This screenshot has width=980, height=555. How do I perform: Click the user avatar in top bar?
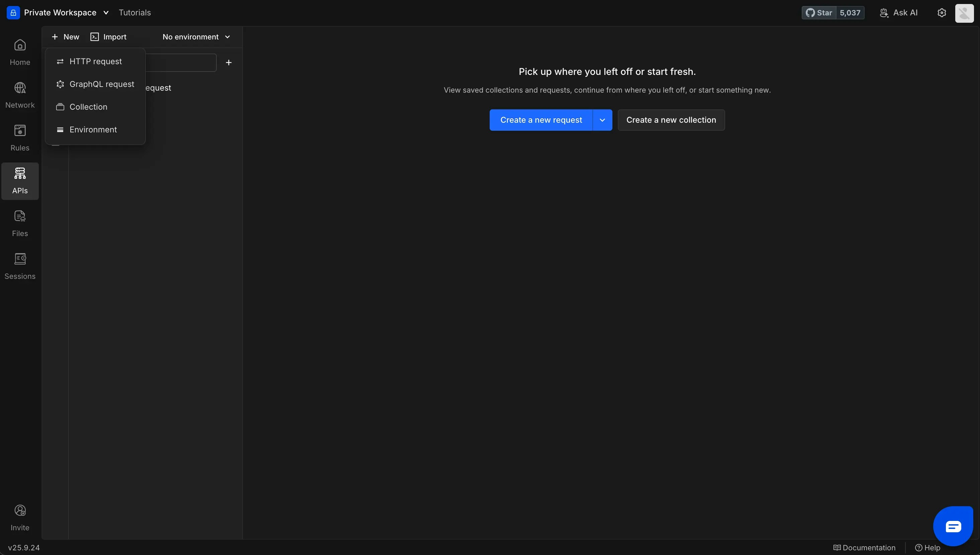pos(964,13)
